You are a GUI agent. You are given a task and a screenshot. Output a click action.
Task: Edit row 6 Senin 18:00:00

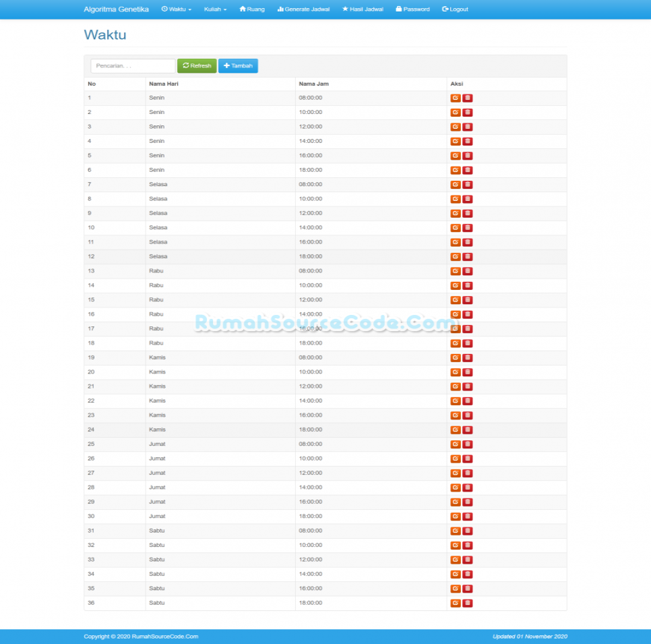click(456, 170)
